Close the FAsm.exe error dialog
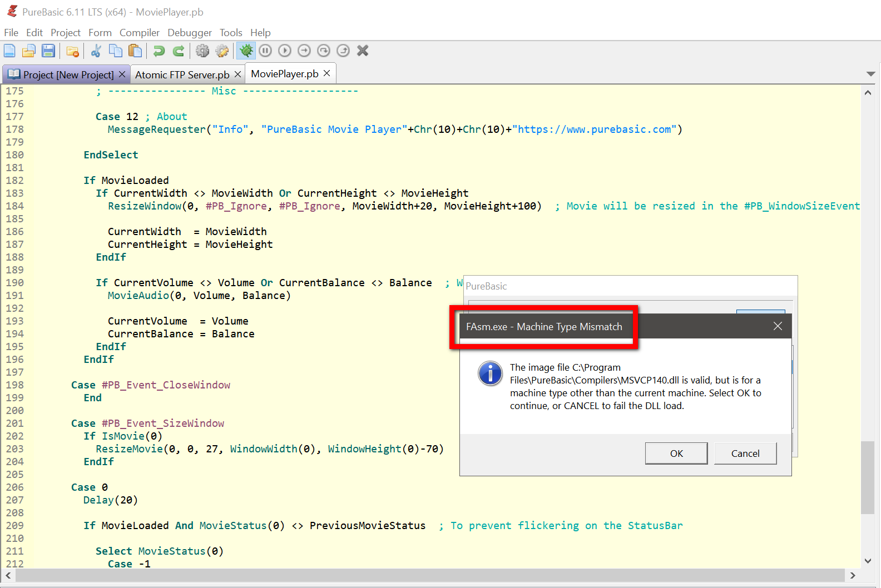The height and width of the screenshot is (588, 881). (778, 326)
